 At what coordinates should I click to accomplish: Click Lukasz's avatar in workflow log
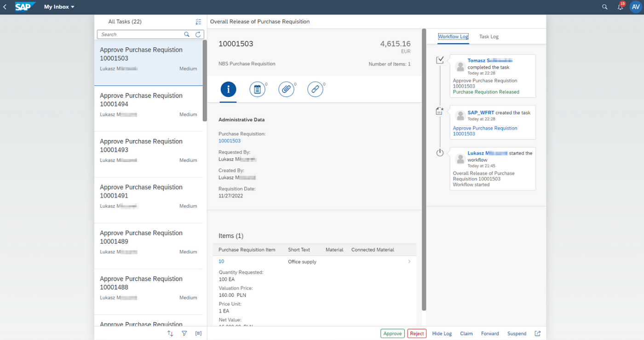point(460,159)
